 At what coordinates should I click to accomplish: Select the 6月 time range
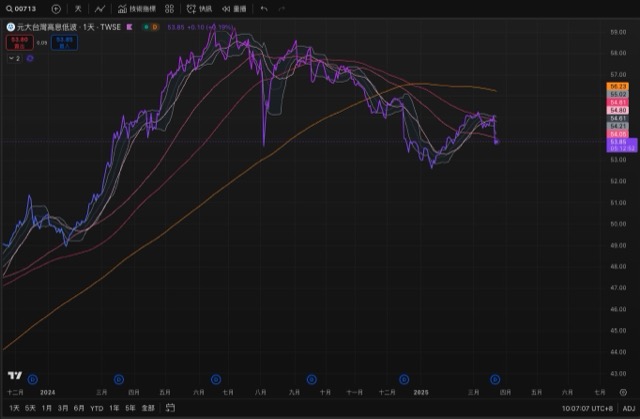click(x=79, y=408)
